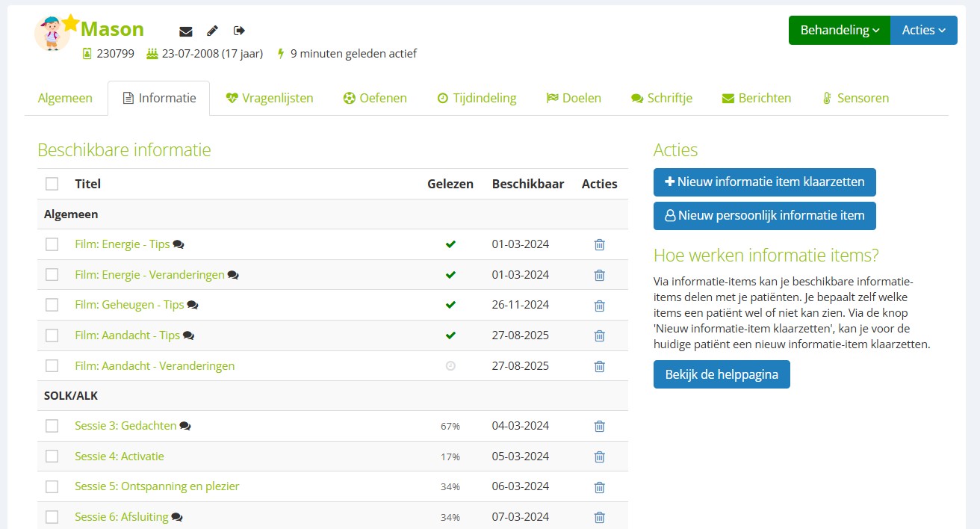980x529 pixels.
Task: Tick the select-all checkbox in table header
Action: coord(52,184)
